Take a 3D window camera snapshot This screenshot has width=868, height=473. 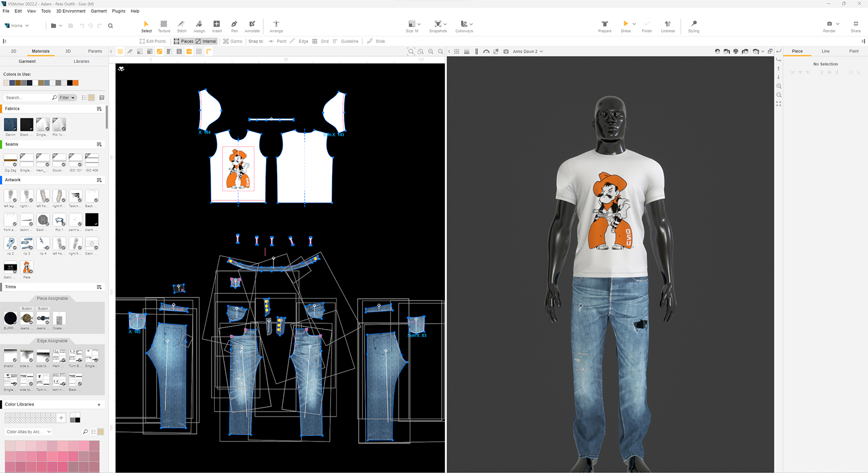506,52
